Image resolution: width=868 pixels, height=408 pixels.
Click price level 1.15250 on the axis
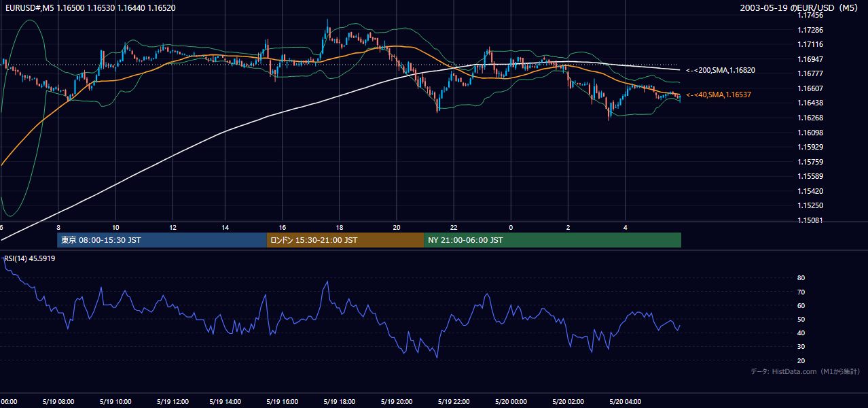coord(810,205)
